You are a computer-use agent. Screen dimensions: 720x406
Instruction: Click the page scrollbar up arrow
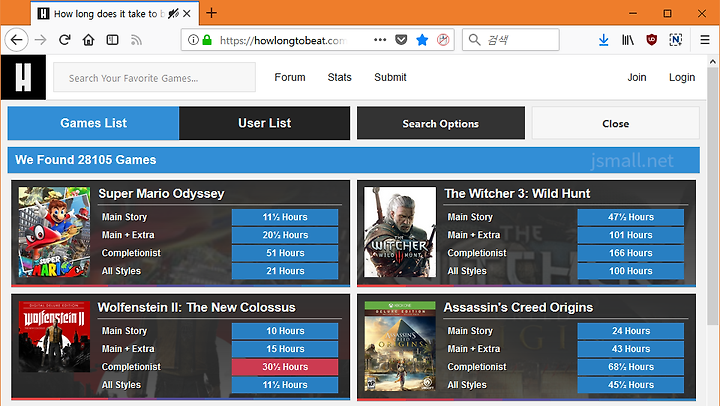[x=713, y=61]
